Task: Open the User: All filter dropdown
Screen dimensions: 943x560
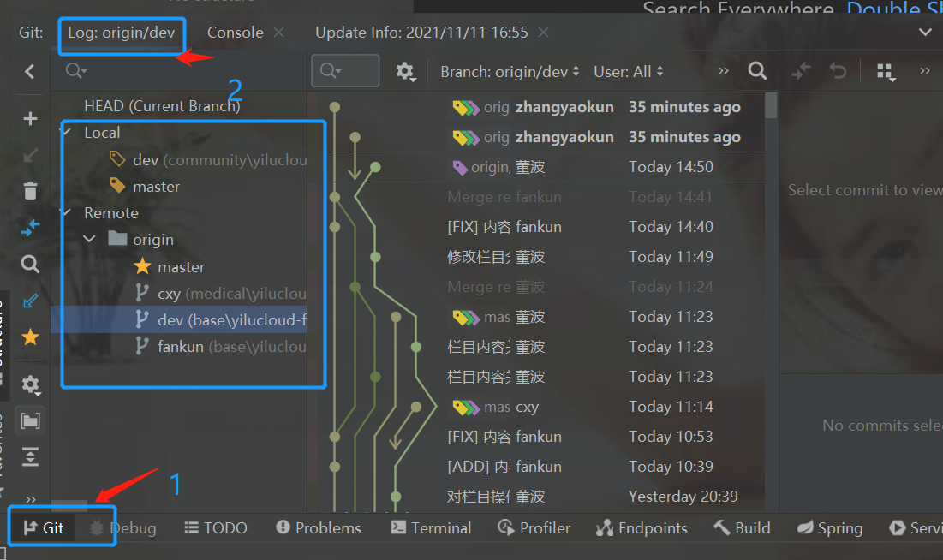Action: point(629,72)
